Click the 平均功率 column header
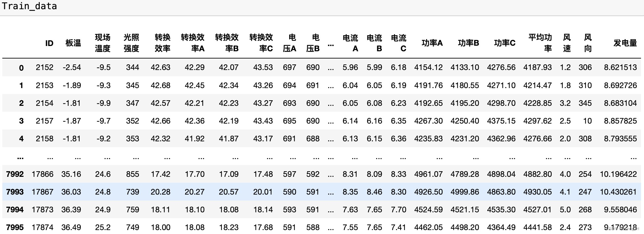This screenshot has width=644, height=234. [540, 43]
